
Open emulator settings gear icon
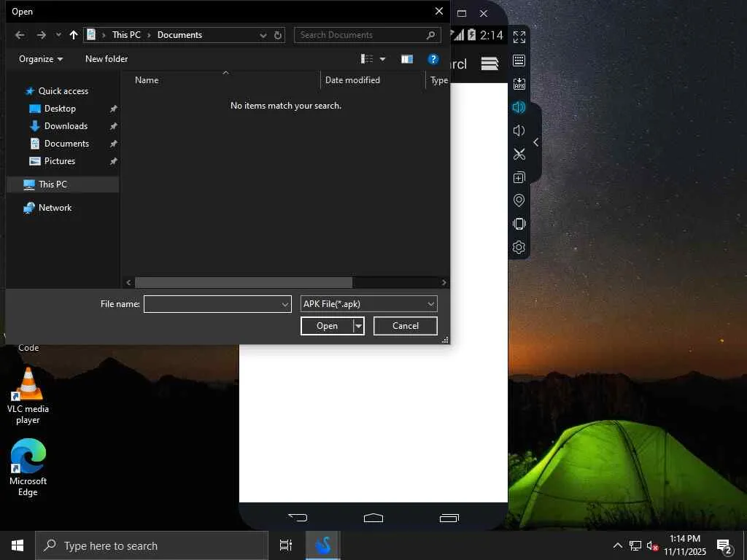[x=519, y=247]
